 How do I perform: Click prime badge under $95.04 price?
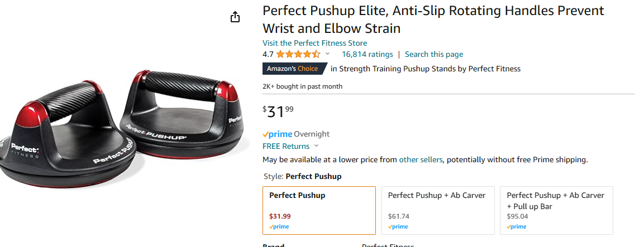(x=517, y=227)
